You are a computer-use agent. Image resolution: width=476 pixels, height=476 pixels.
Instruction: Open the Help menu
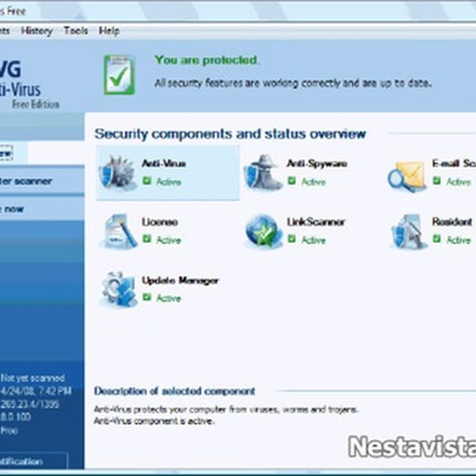[x=109, y=31]
